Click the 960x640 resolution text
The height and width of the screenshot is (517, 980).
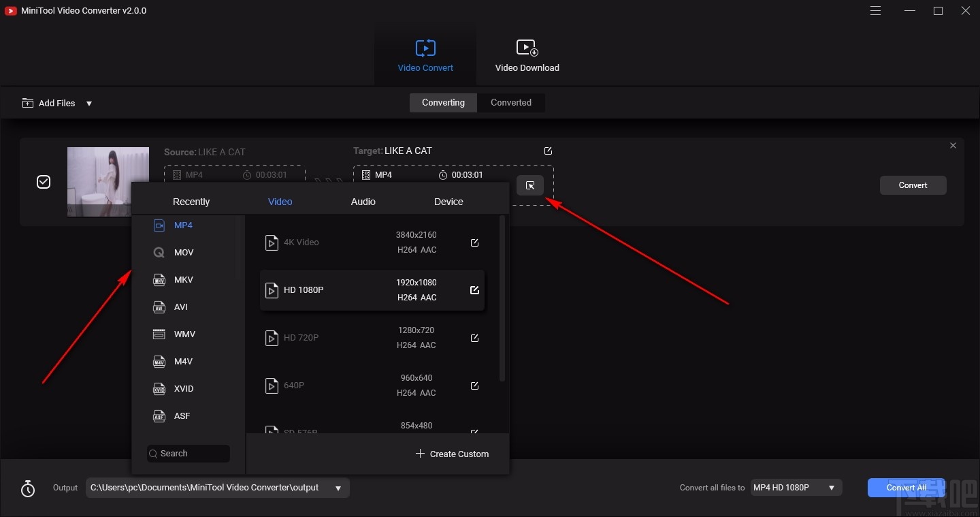pyautogui.click(x=416, y=378)
